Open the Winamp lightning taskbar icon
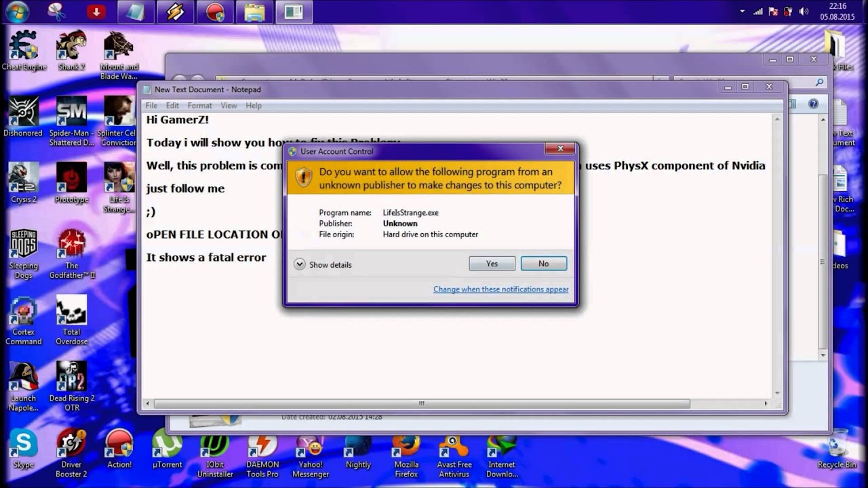868x488 pixels. [175, 12]
